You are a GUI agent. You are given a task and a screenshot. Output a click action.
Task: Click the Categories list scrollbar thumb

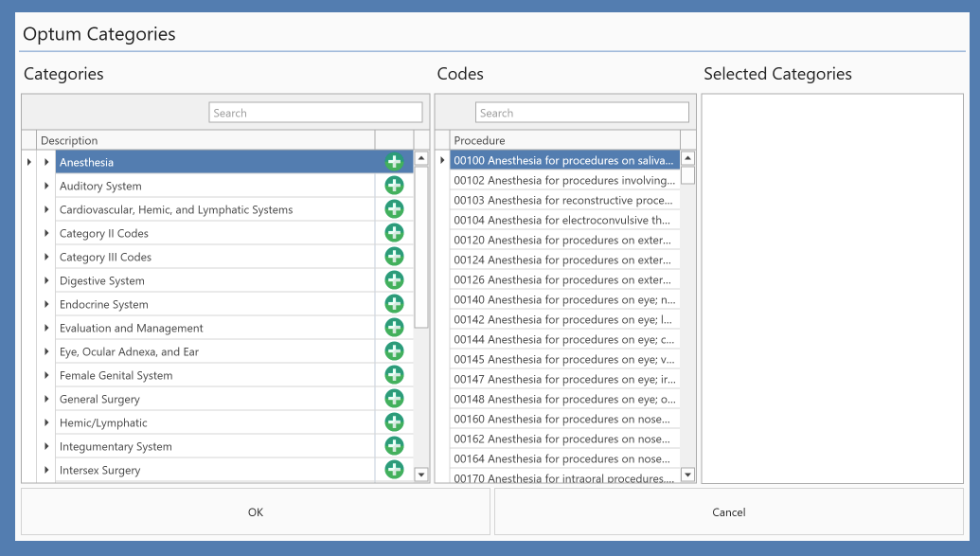pos(421,247)
